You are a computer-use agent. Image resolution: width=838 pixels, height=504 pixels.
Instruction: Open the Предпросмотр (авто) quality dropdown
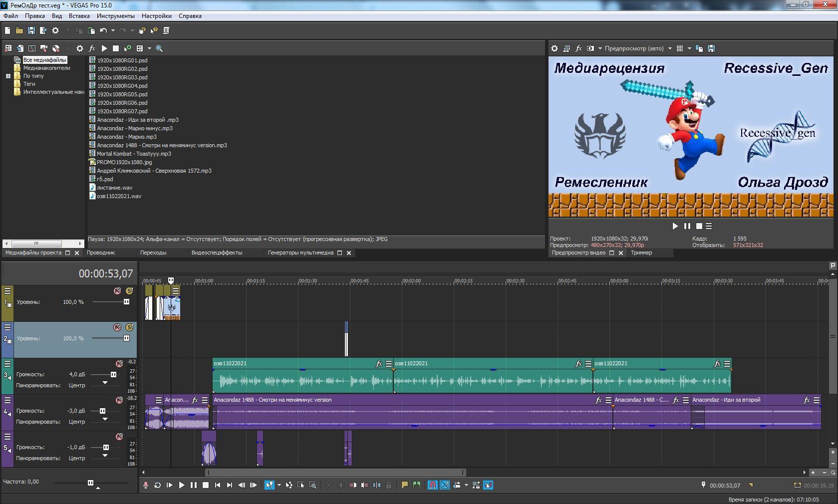638,48
